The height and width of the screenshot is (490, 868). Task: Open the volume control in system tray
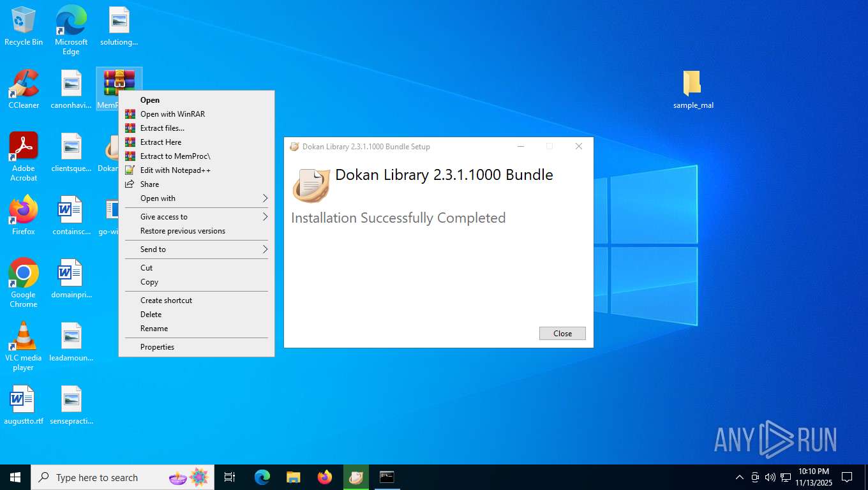point(770,477)
